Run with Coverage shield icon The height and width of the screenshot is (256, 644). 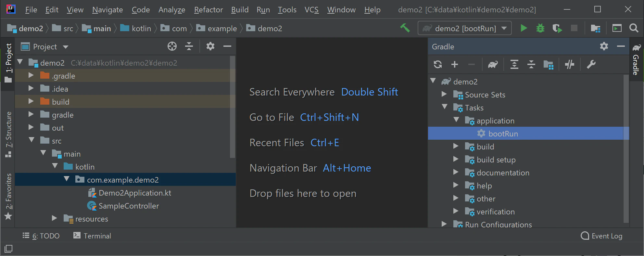pos(557,28)
